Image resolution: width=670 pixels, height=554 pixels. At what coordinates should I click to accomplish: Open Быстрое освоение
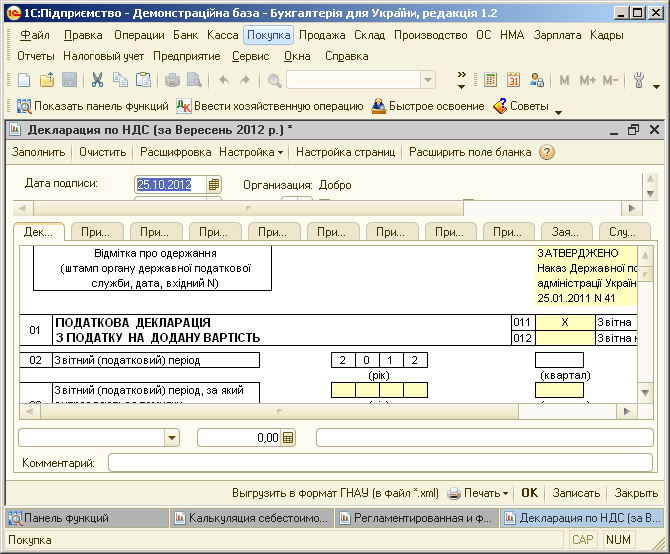(428, 106)
